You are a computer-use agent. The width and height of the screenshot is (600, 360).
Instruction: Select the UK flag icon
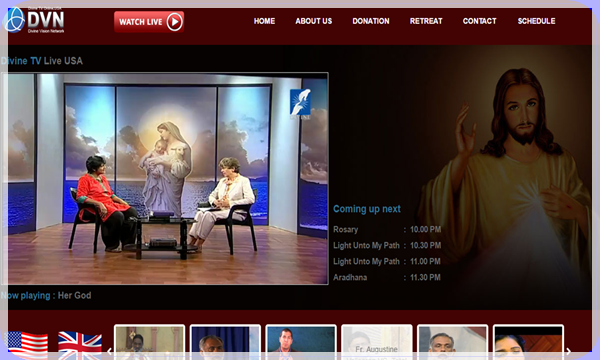click(x=80, y=344)
